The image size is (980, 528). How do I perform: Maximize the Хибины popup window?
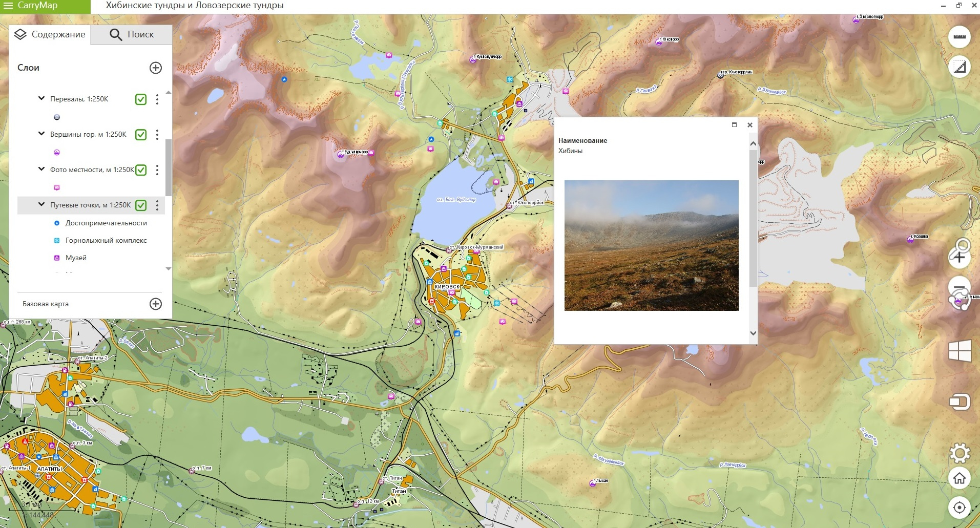734,125
